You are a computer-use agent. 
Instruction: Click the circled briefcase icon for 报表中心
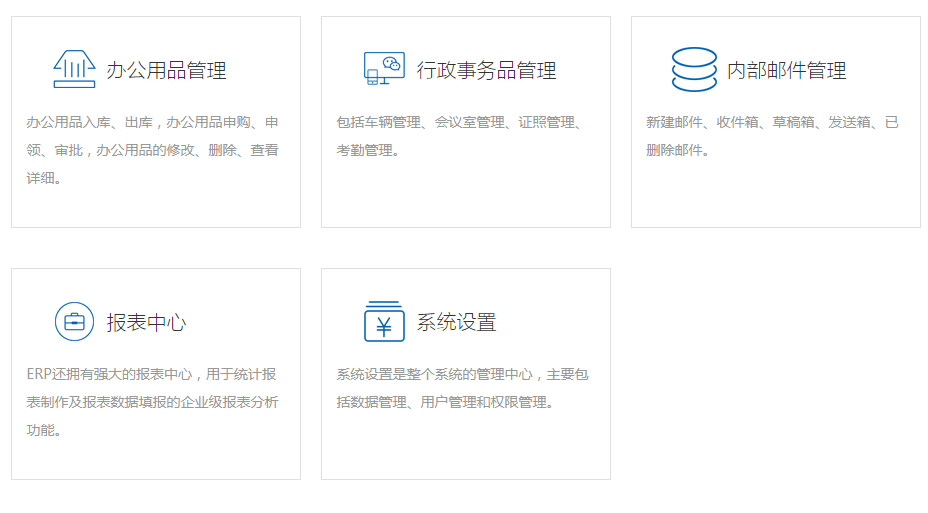74,321
